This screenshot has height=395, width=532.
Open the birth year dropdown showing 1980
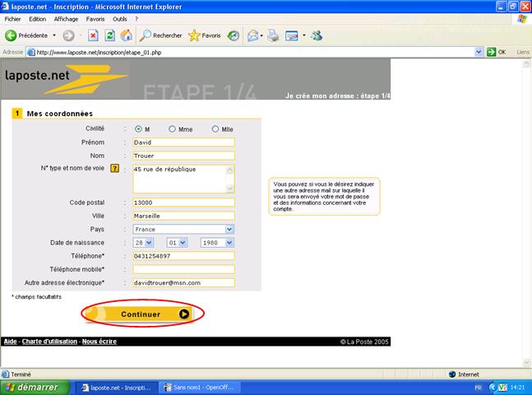217,243
